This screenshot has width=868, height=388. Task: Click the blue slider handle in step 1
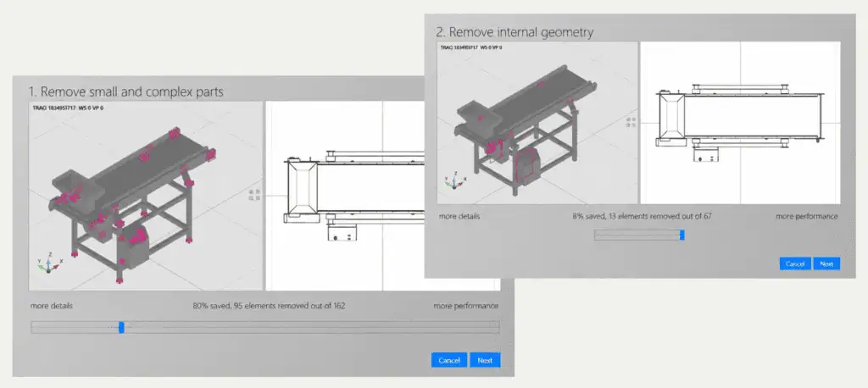click(121, 328)
